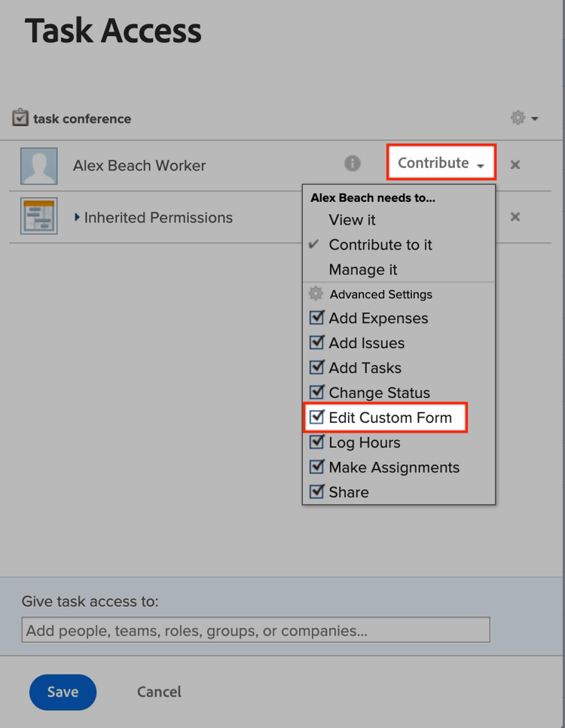Remove Alex Beach Worker with the X icon
This screenshot has width=565, height=728.
pyautogui.click(x=515, y=164)
